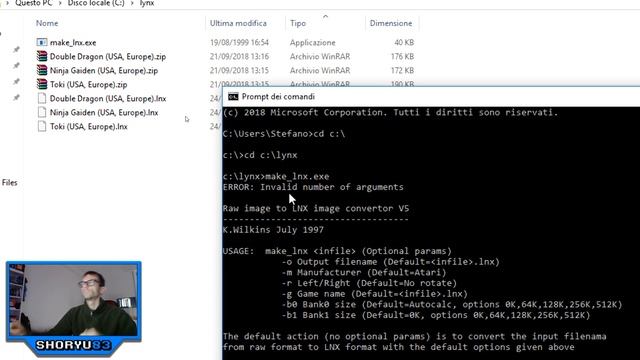Click make_lnx.exe file name
The height and width of the screenshot is (360, 640).
(x=73, y=42)
